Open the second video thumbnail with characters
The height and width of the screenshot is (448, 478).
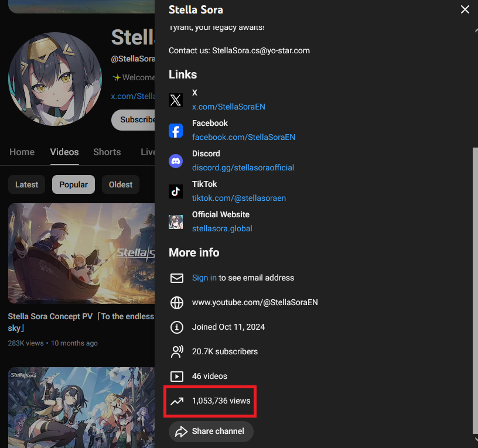[81, 408]
